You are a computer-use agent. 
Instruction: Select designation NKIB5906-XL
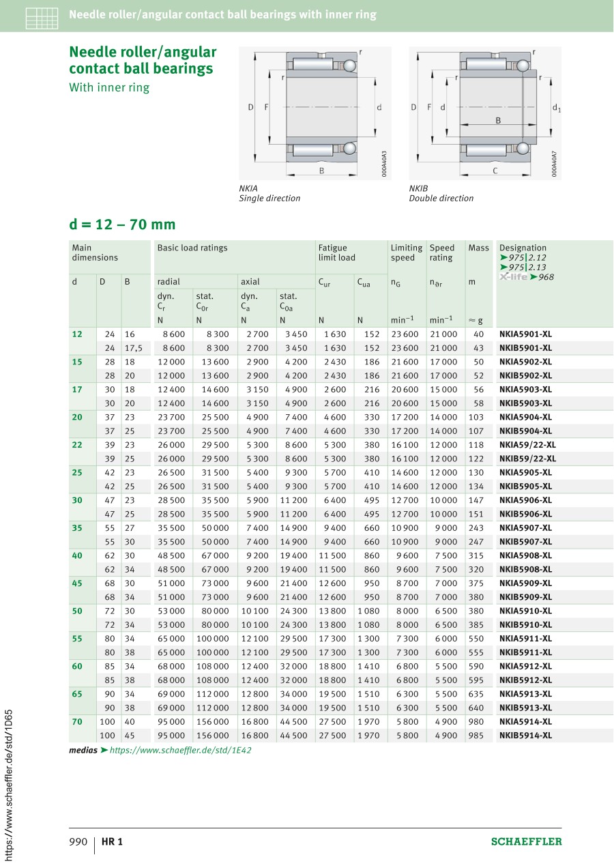tap(525, 514)
